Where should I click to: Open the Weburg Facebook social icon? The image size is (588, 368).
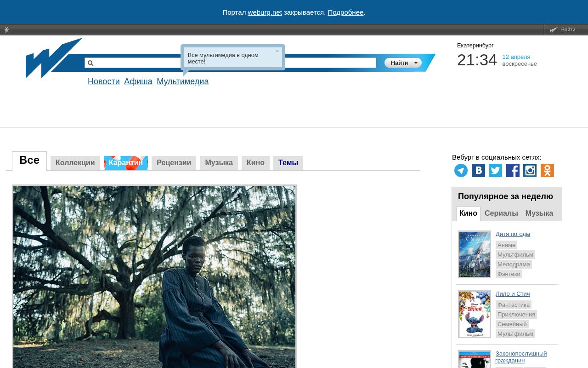513,171
